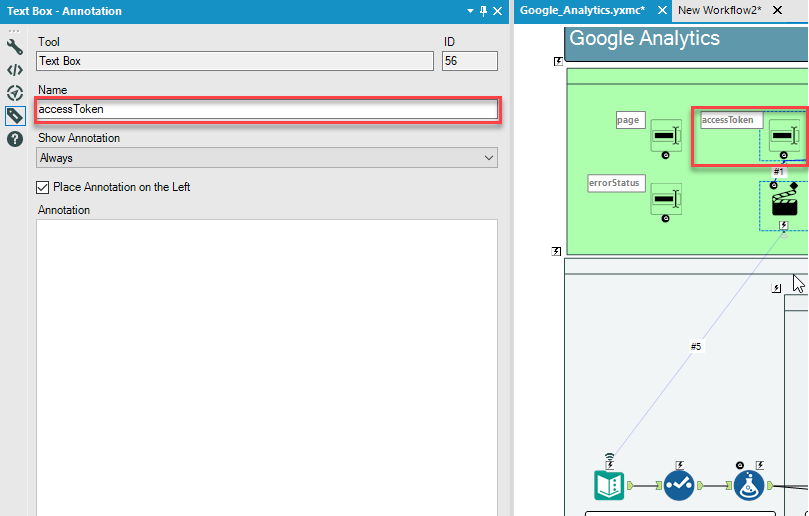Open the Configuration wrench tab
This screenshot has width=809, height=516.
(14, 47)
